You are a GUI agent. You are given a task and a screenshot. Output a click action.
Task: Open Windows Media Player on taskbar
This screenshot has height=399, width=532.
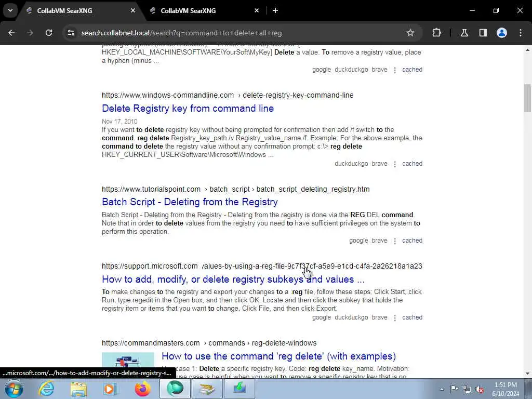[110, 389]
